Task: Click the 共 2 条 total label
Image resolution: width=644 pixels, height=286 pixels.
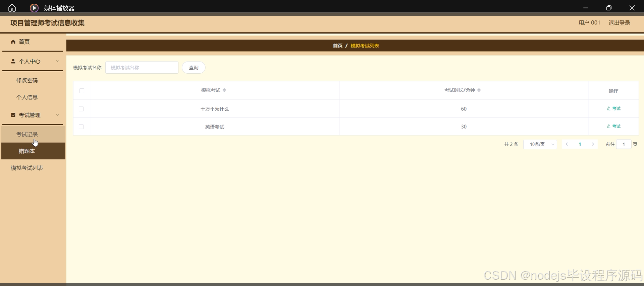Action: [x=511, y=144]
